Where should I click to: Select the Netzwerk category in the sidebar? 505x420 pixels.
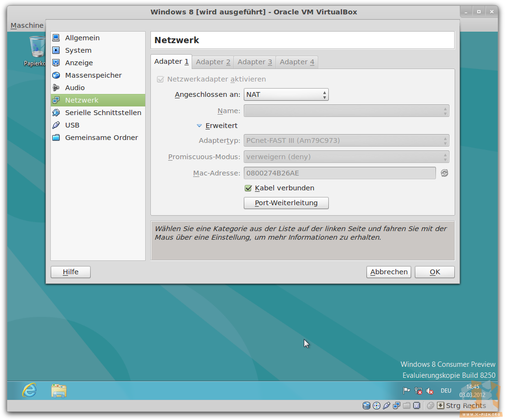[98, 100]
